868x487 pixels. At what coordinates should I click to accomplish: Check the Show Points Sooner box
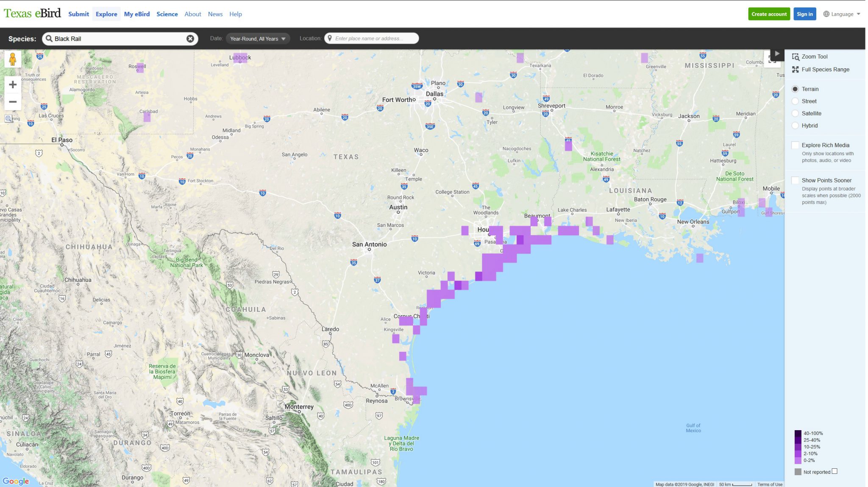(x=795, y=180)
